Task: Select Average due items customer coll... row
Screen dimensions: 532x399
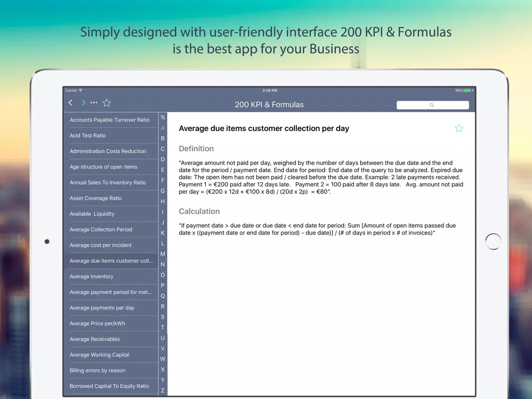Action: click(x=111, y=261)
